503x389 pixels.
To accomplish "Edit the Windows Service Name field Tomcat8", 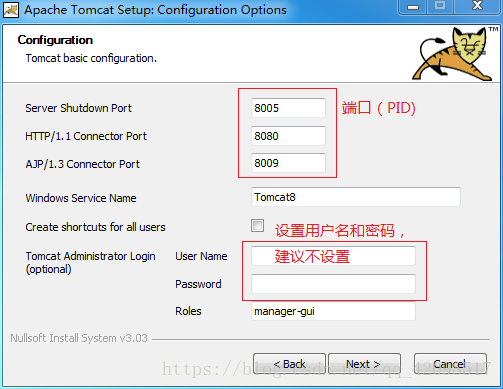I will pyautogui.click(x=356, y=197).
